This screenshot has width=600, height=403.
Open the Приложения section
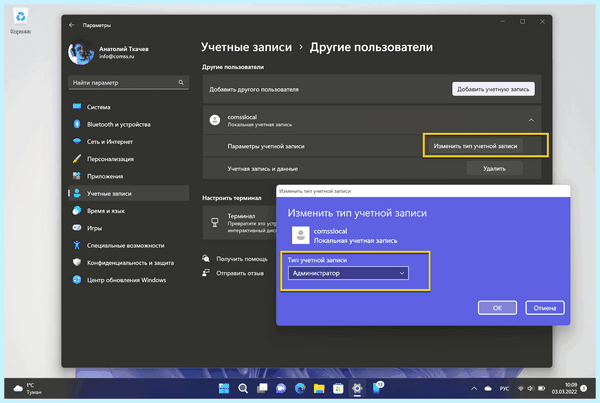click(129, 176)
